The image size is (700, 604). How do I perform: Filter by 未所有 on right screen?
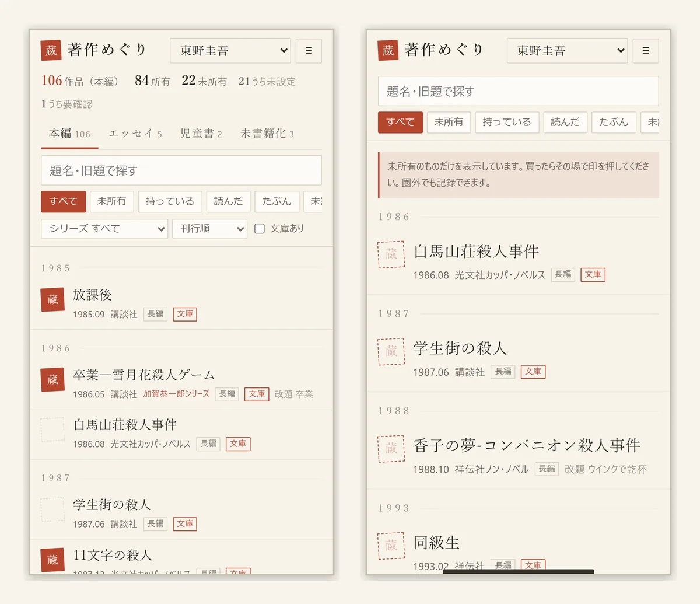pos(449,123)
